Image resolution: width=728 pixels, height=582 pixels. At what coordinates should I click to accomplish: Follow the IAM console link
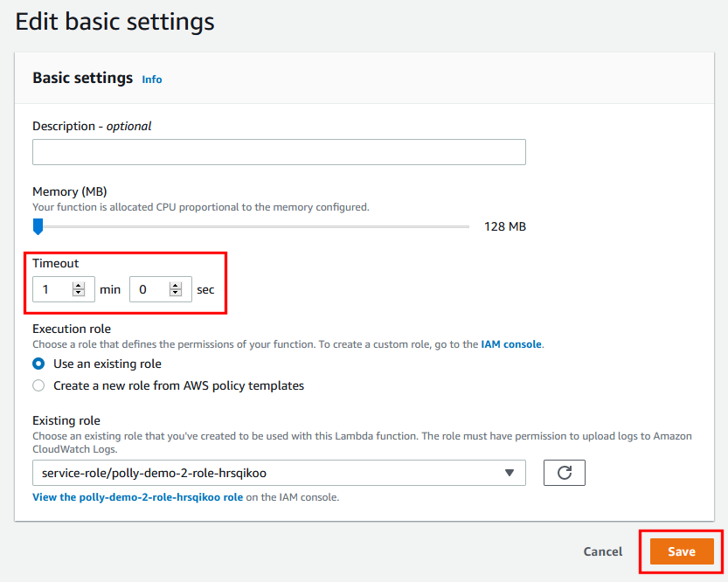(x=511, y=344)
